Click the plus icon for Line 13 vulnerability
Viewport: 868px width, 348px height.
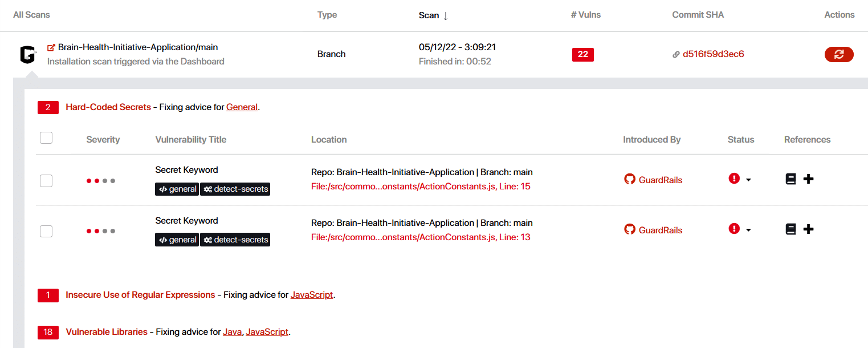point(808,229)
